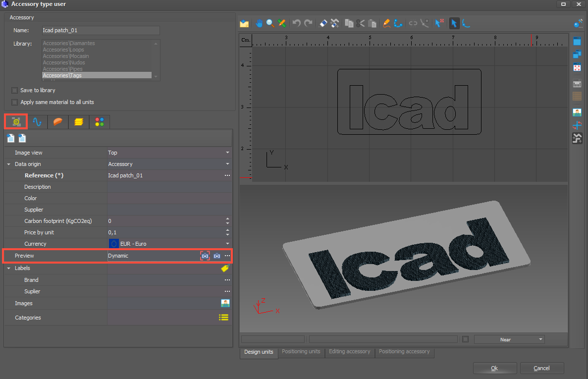Switch to the Editing accessory tab
588x379 pixels.
349,352
